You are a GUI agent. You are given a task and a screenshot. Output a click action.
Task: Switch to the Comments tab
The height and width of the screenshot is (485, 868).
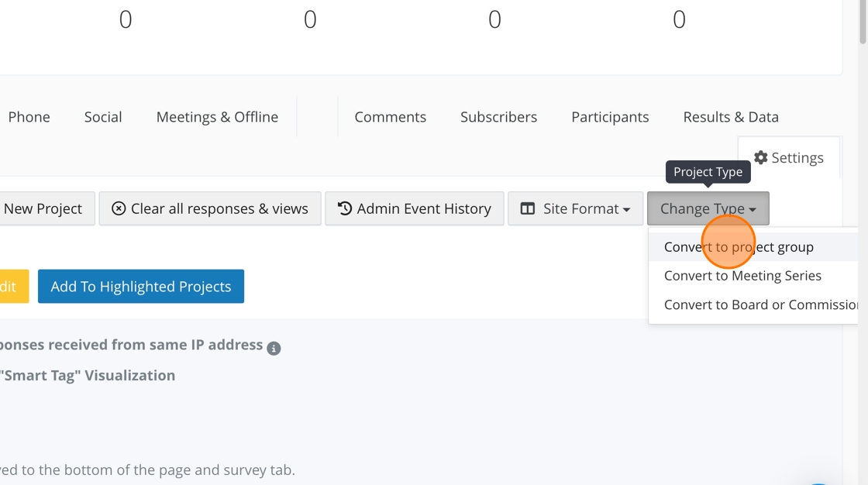390,117
